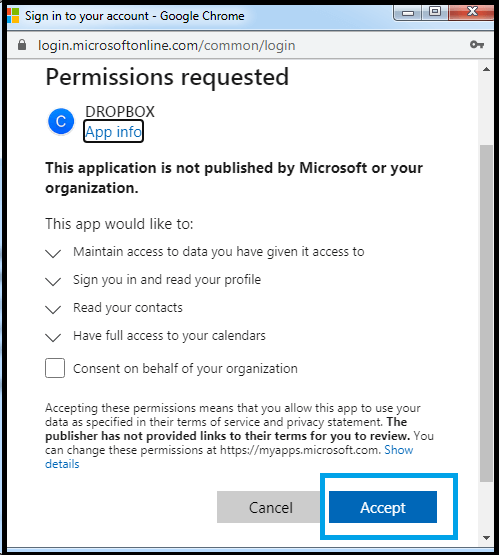Viewport: 499px width, 555px height.
Task: Click scrollbar down arrow
Action: click(x=486, y=538)
